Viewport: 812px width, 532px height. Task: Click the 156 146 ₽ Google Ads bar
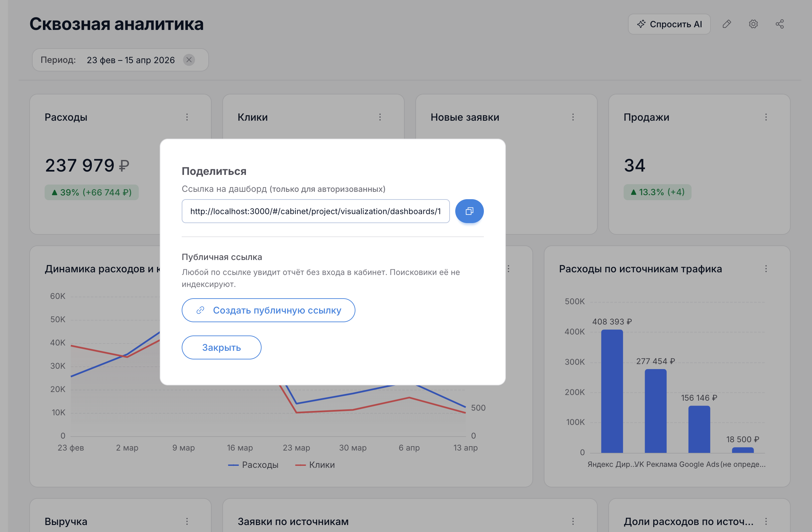[700, 429]
